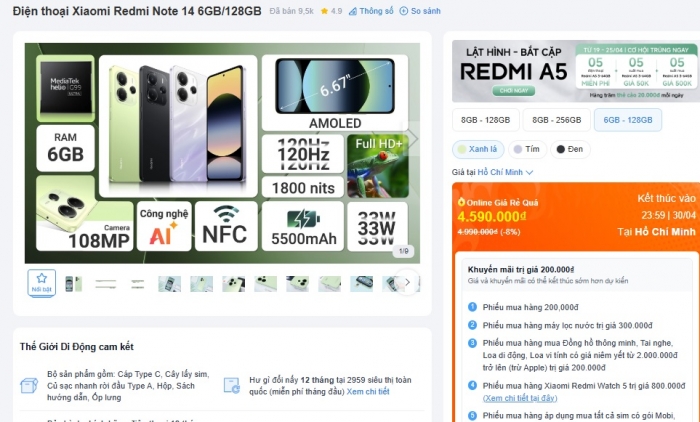Expand '(Xem chi tiết tại đây)' promotion details

point(520,397)
